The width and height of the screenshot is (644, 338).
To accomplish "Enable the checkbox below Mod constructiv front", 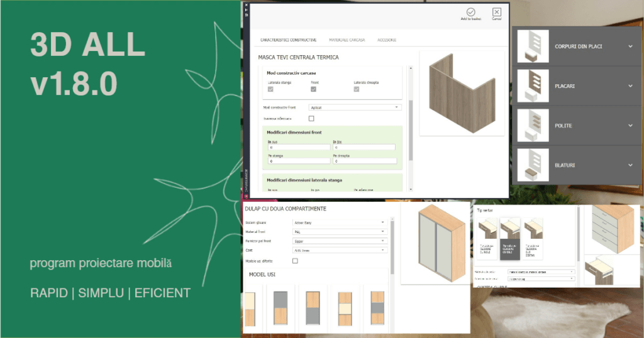I will (x=311, y=119).
